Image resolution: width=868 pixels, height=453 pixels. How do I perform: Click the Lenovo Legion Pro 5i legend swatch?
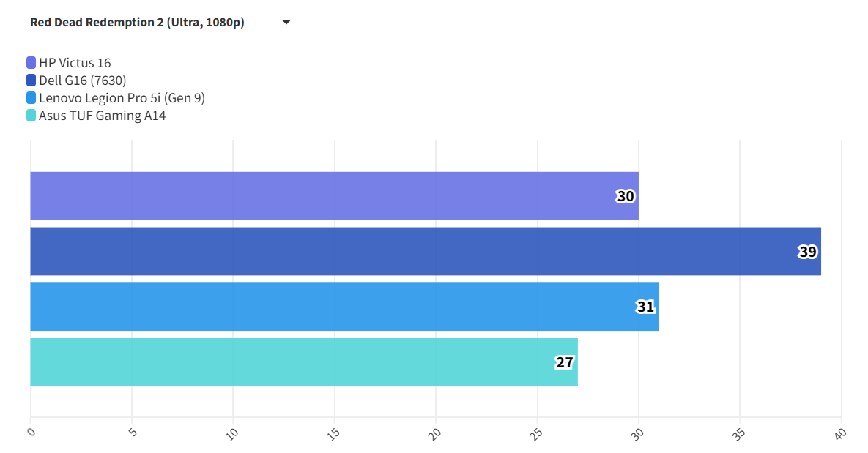tap(31, 98)
